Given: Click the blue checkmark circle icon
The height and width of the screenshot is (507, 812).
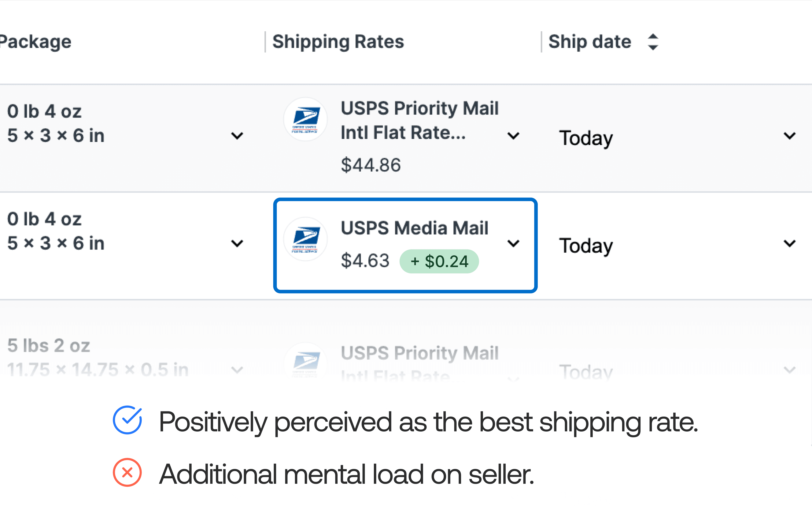Looking at the screenshot, I should (127, 420).
